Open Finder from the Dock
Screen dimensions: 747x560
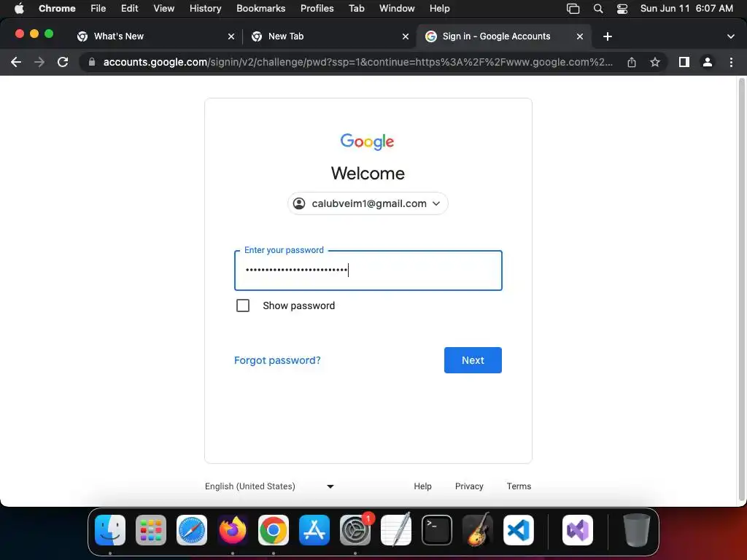coord(110,530)
